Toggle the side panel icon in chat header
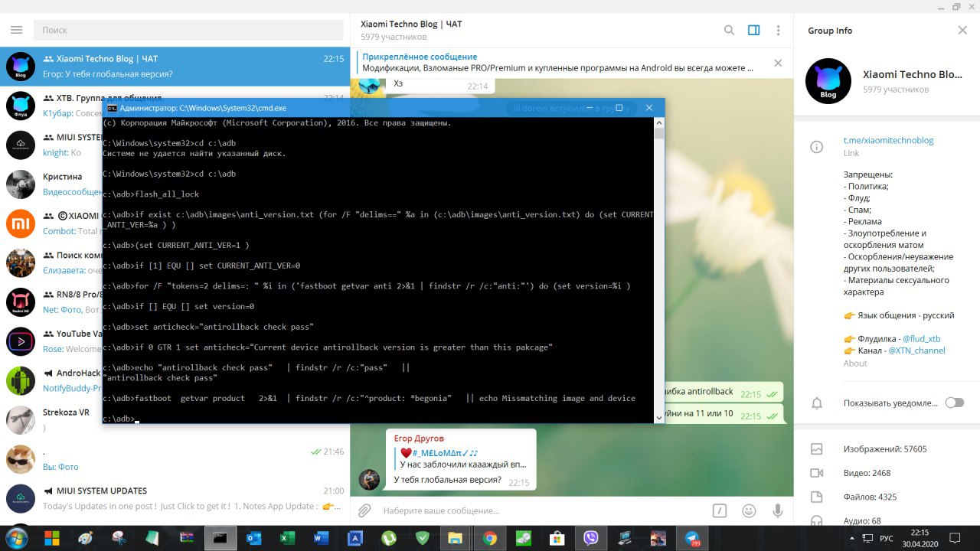Image resolution: width=980 pixels, height=551 pixels. point(753,30)
